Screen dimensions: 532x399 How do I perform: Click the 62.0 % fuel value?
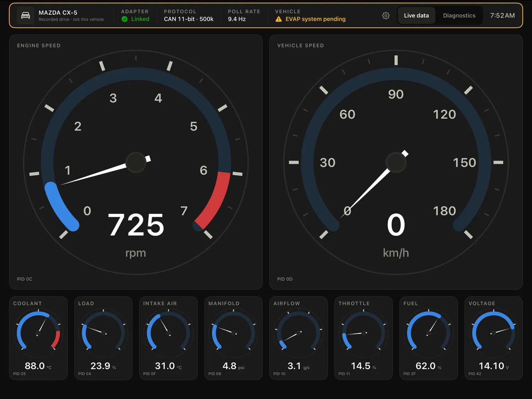[x=428, y=366]
